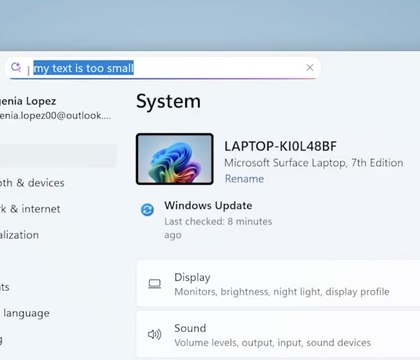Viewport: 420px width, 360px height.
Task: Open Windows Update status entry
Action: 207,220
